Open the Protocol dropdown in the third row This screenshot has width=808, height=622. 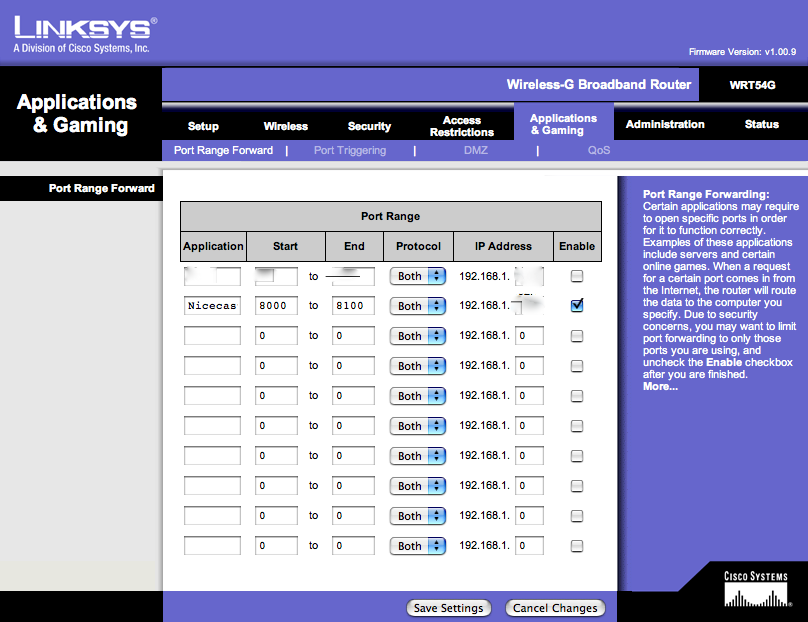[417, 336]
